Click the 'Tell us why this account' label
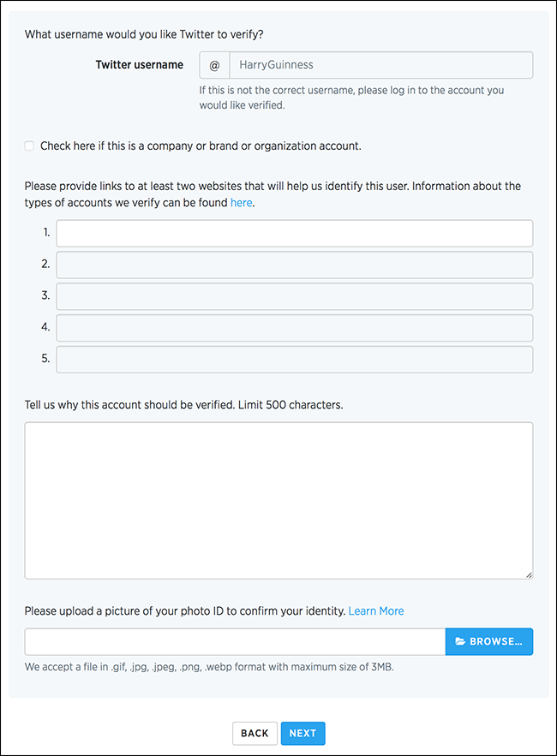The image size is (557, 756). [x=183, y=405]
